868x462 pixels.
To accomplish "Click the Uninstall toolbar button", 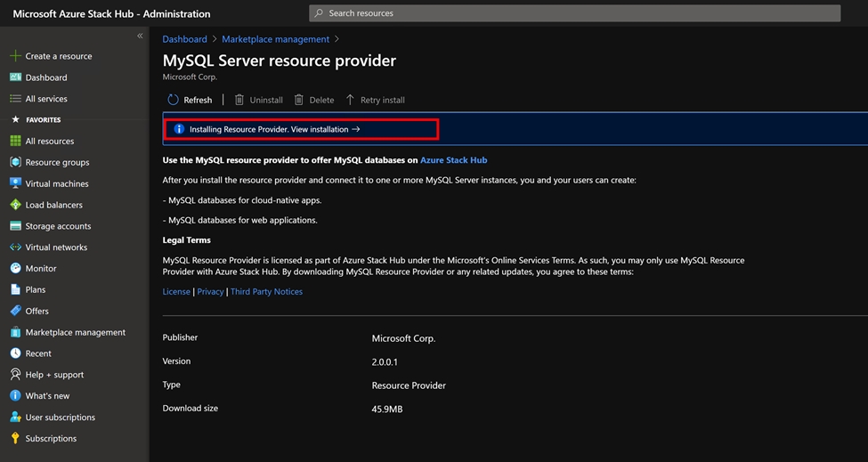I will tap(258, 100).
